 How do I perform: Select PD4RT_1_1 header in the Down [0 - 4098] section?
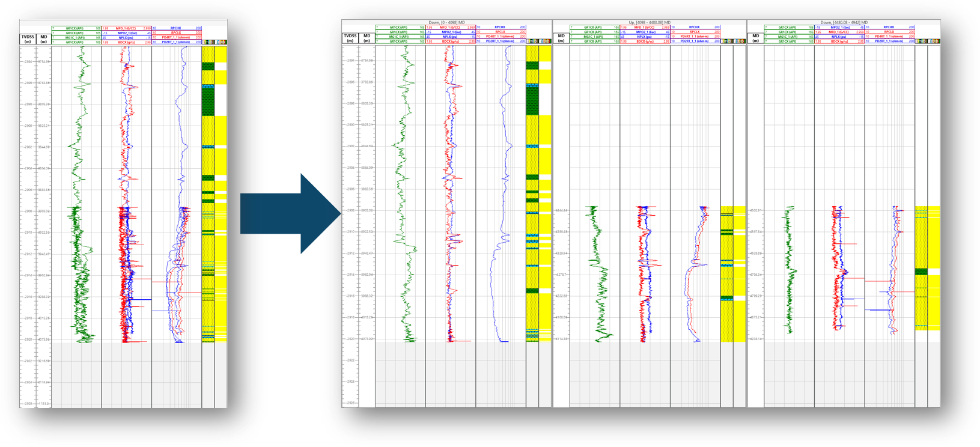pyautogui.click(x=501, y=37)
